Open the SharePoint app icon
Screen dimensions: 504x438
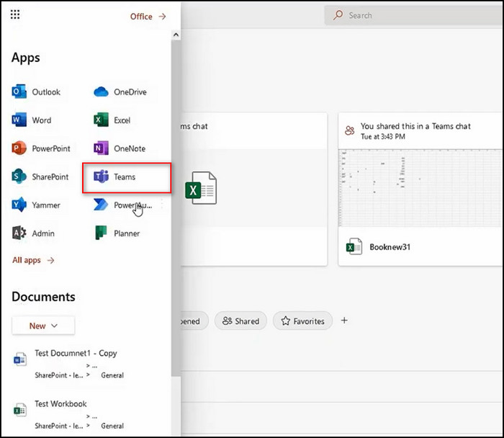pyautogui.click(x=19, y=176)
